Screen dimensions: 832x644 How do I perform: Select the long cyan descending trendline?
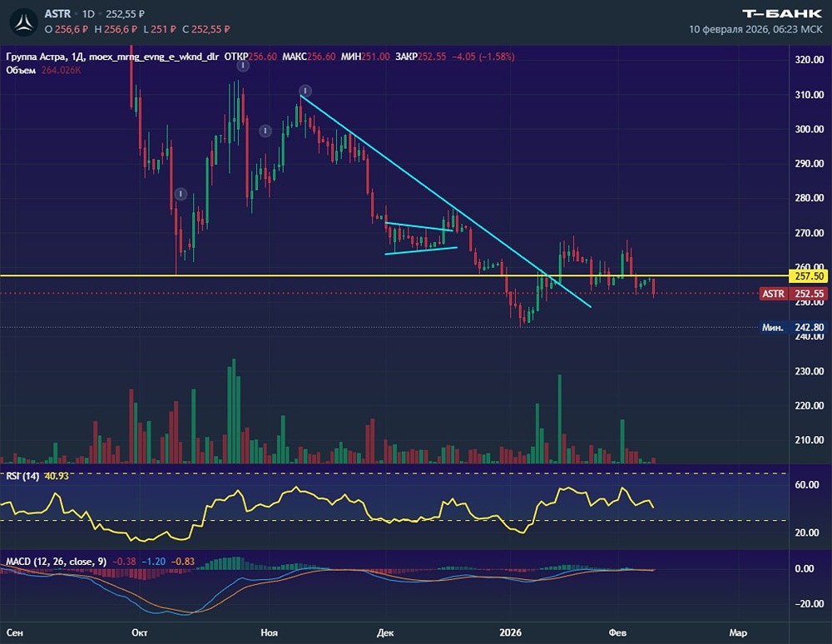point(446,201)
